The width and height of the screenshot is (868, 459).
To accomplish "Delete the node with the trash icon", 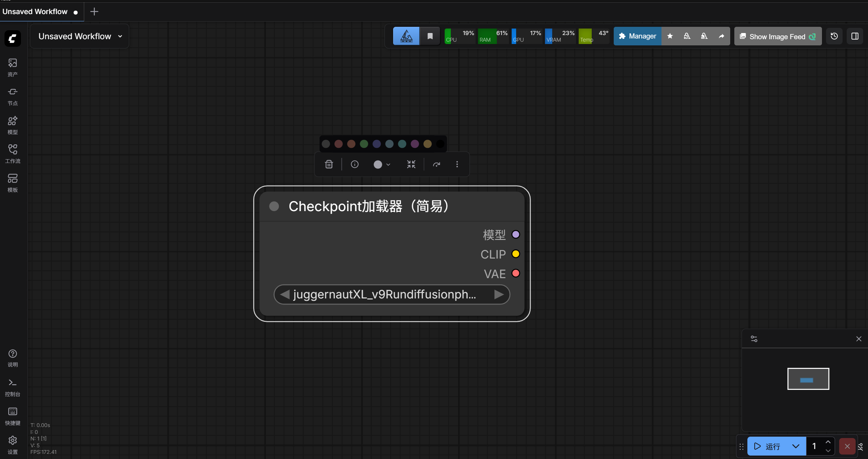I will [329, 164].
